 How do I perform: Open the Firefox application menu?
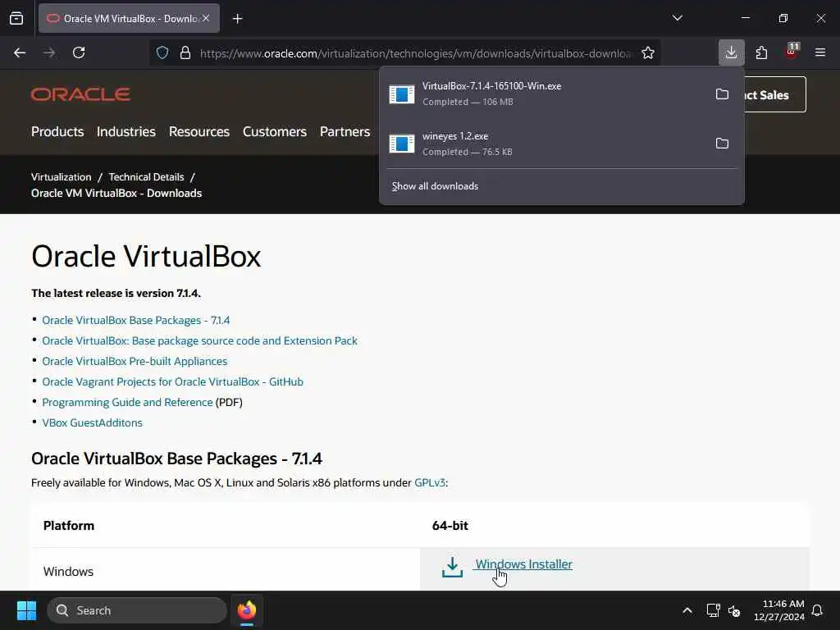820,52
